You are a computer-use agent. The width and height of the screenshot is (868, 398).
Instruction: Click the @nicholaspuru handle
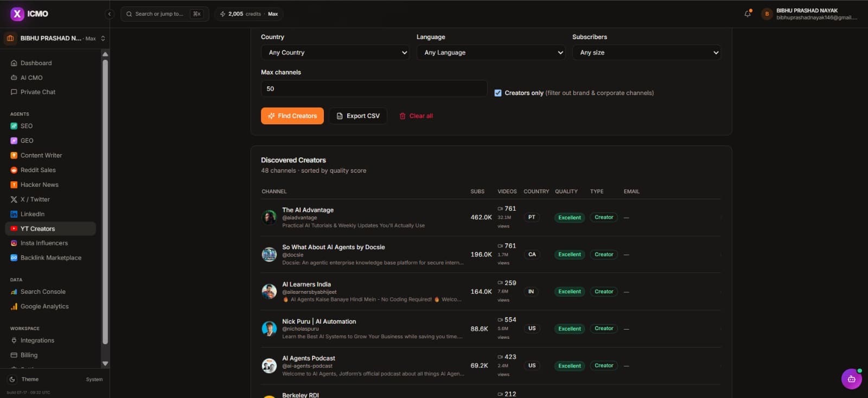[x=301, y=329]
